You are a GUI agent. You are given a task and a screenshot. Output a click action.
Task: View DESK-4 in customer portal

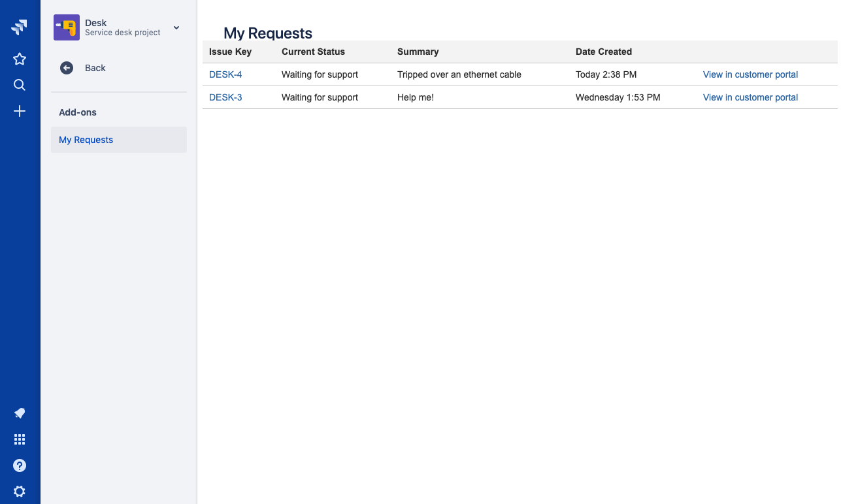(750, 74)
